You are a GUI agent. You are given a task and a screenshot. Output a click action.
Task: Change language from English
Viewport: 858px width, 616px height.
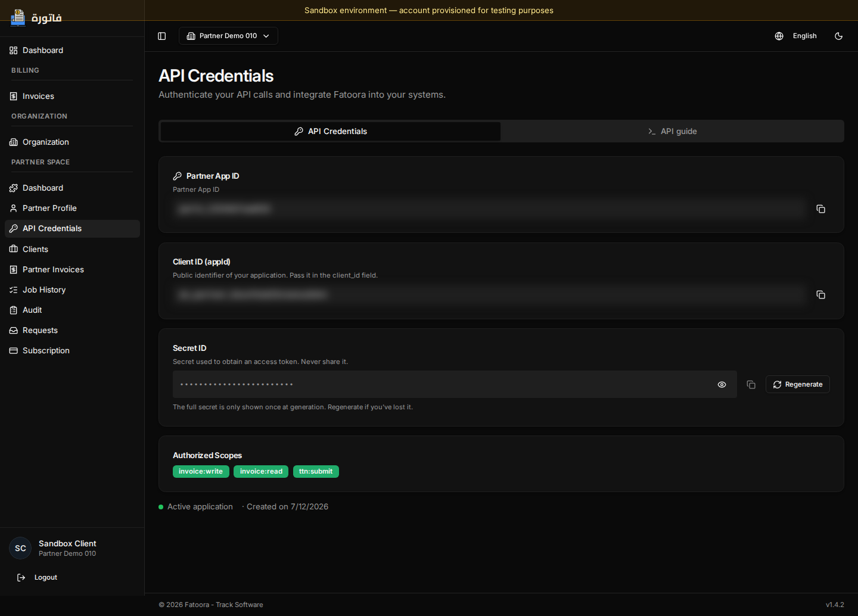click(804, 36)
